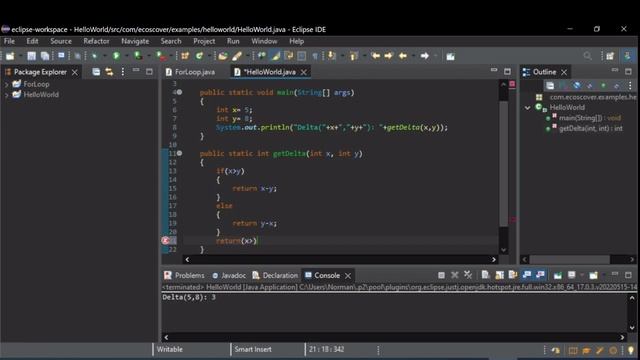Screen dimensions: 640x360
Task: Click the Open Console icon
Action: tap(593, 276)
